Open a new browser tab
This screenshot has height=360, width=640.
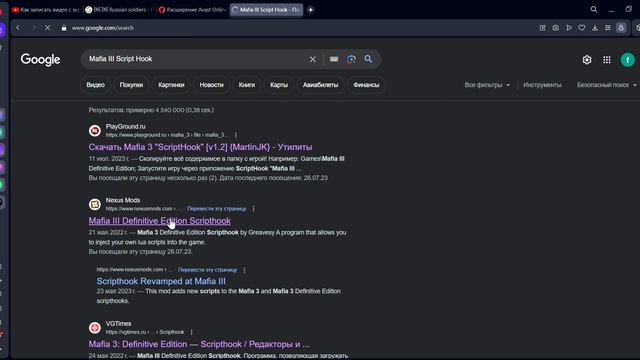coord(311,9)
